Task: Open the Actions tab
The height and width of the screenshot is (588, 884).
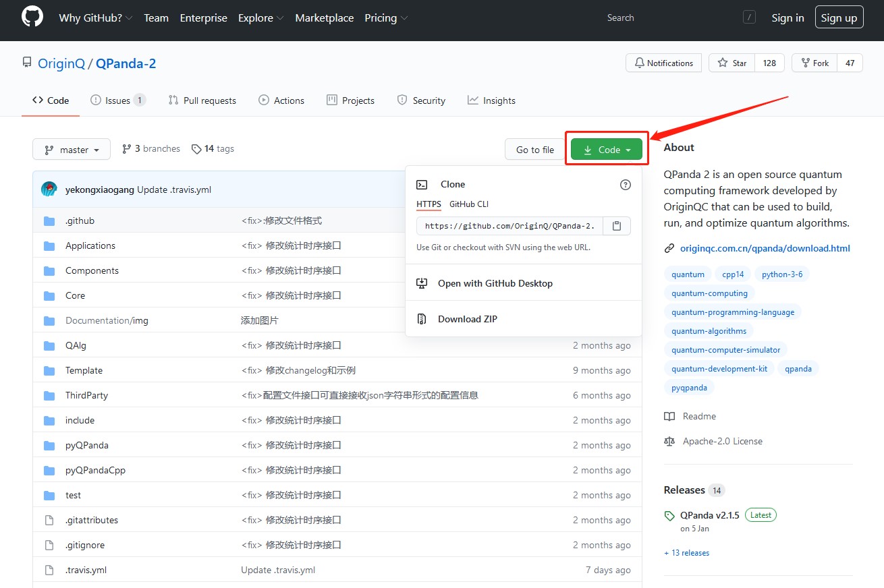Action: click(281, 100)
